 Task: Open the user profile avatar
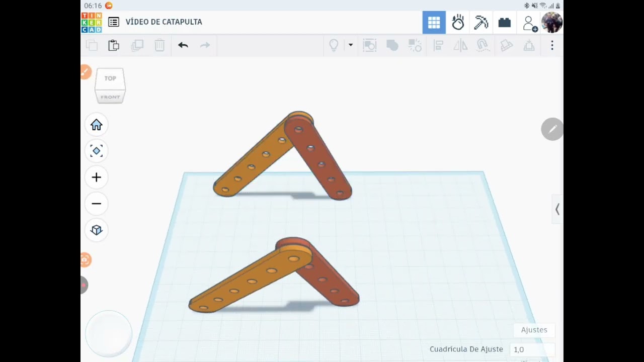[552, 23]
